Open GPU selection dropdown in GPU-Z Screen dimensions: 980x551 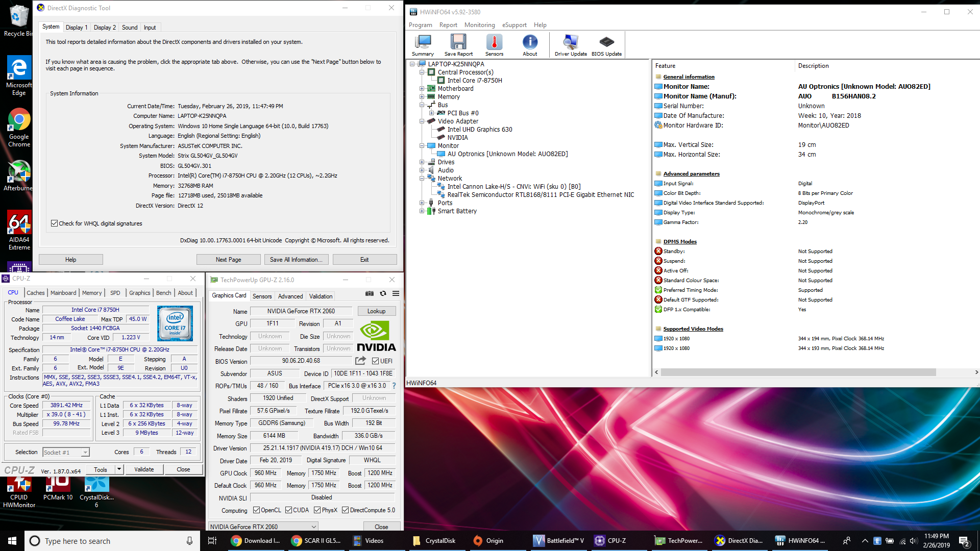263,527
